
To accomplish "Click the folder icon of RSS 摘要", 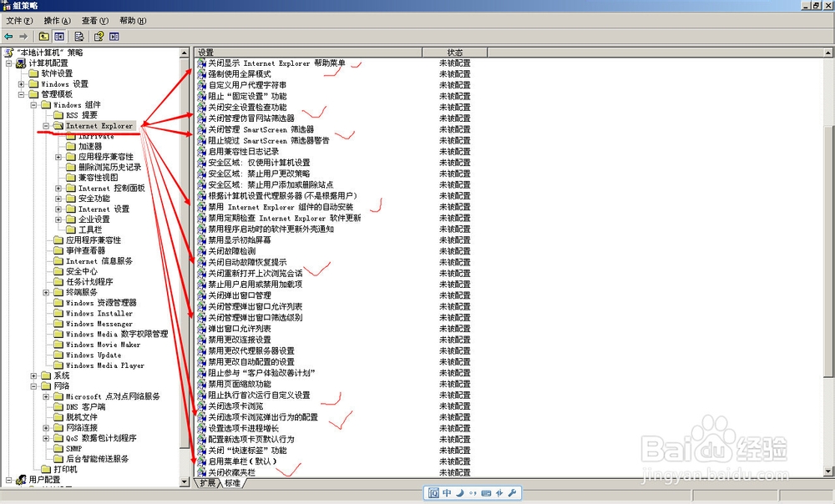I will 58,115.
